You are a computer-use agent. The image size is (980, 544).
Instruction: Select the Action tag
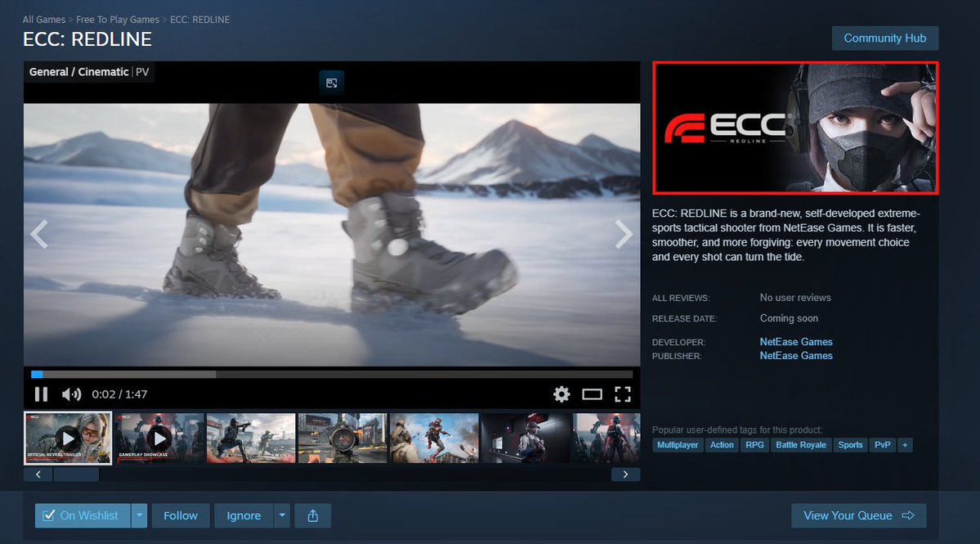[x=722, y=445]
